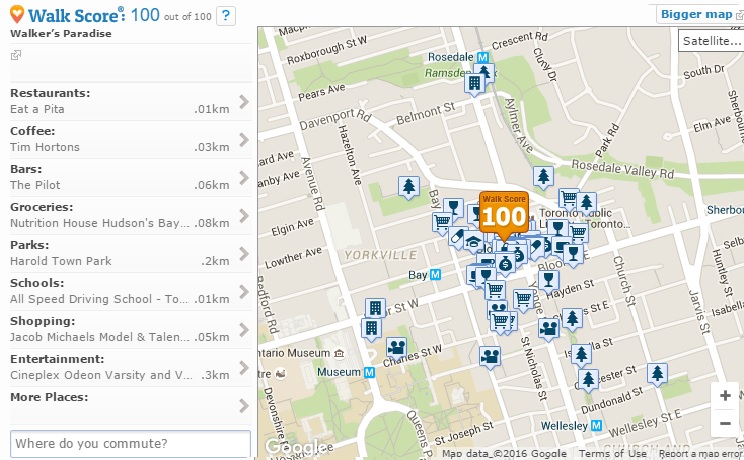Zoom in with the plus button
Screen dimensions: 744x460
pos(725,395)
